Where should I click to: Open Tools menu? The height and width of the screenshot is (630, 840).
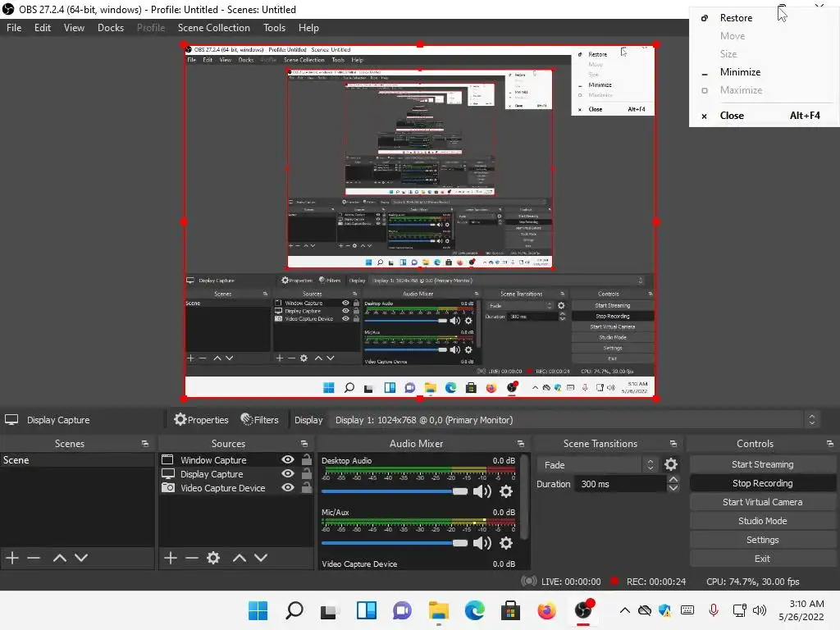coord(274,28)
